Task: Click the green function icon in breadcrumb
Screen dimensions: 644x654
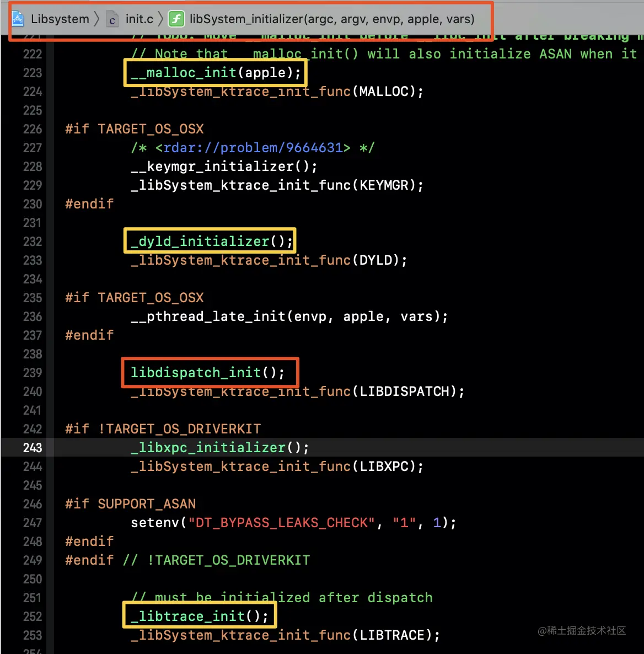Action: [176, 19]
